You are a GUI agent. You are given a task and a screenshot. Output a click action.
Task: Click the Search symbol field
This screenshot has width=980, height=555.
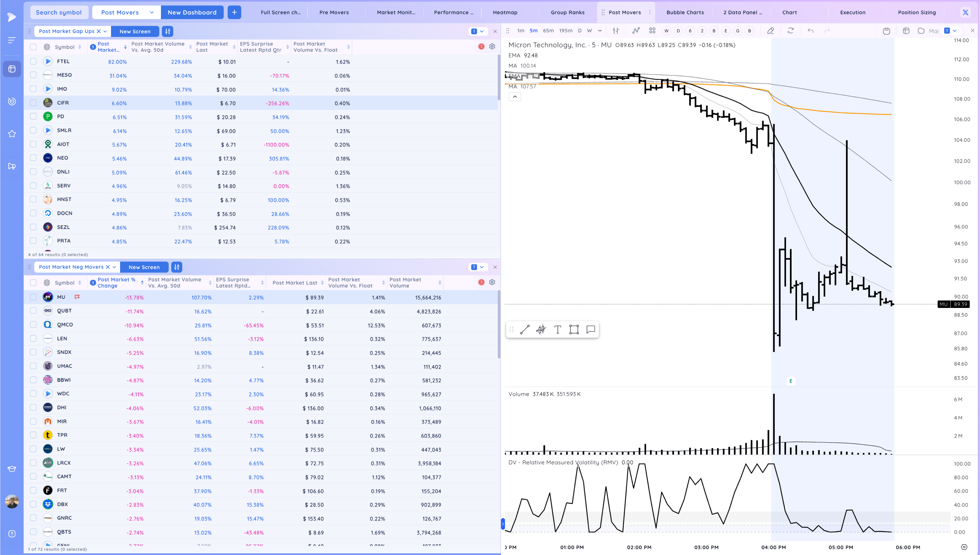[59, 12]
